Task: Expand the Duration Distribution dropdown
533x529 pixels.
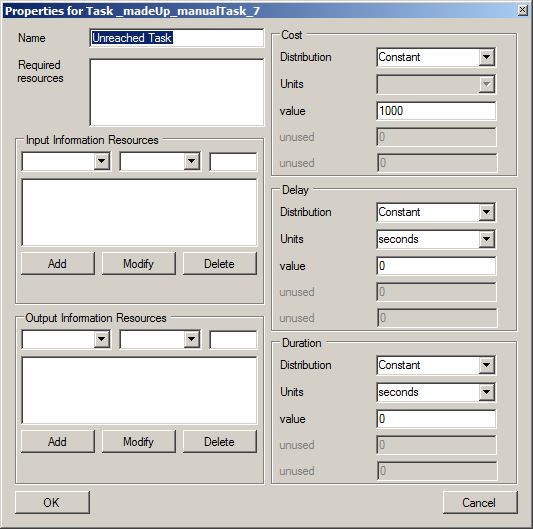Action: (x=436, y=365)
